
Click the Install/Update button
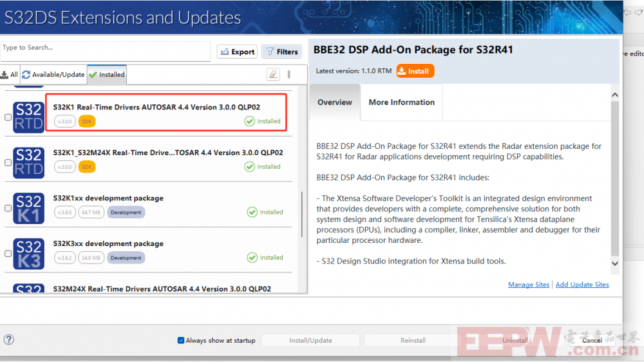coord(310,340)
